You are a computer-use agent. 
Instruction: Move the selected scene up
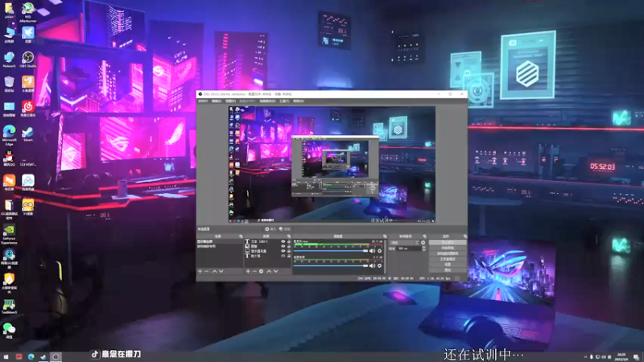click(214, 271)
